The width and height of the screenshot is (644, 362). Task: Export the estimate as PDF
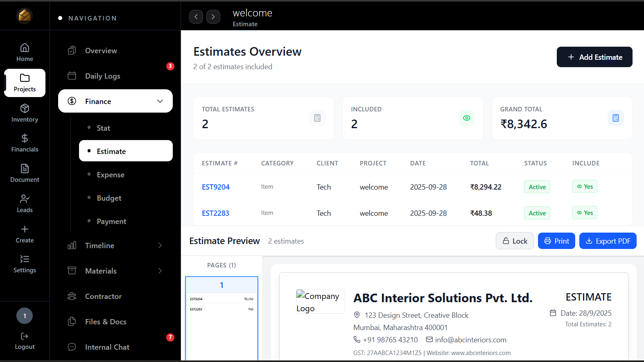(608, 241)
